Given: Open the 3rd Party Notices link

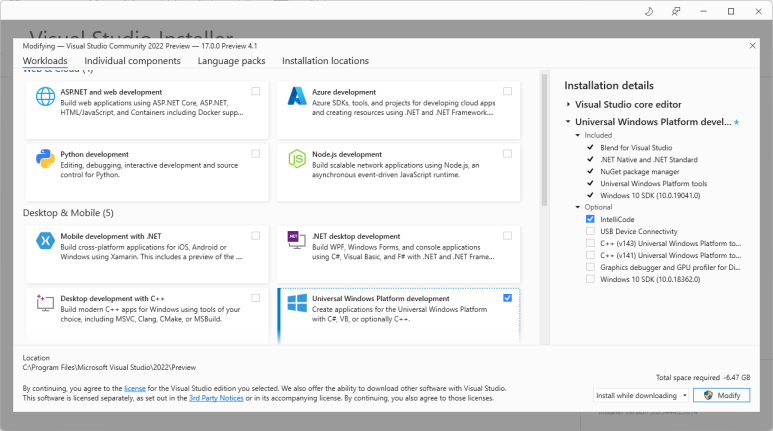Looking at the screenshot, I should pos(216,398).
